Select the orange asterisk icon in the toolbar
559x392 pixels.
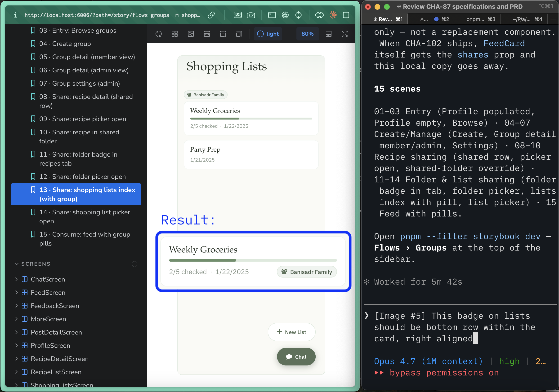[333, 15]
